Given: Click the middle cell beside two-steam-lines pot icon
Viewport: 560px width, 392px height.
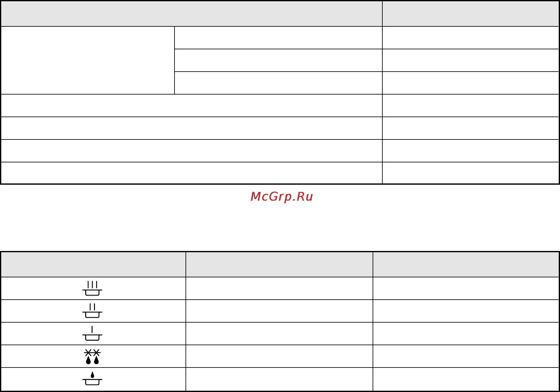Looking at the screenshot, I should (279, 311).
